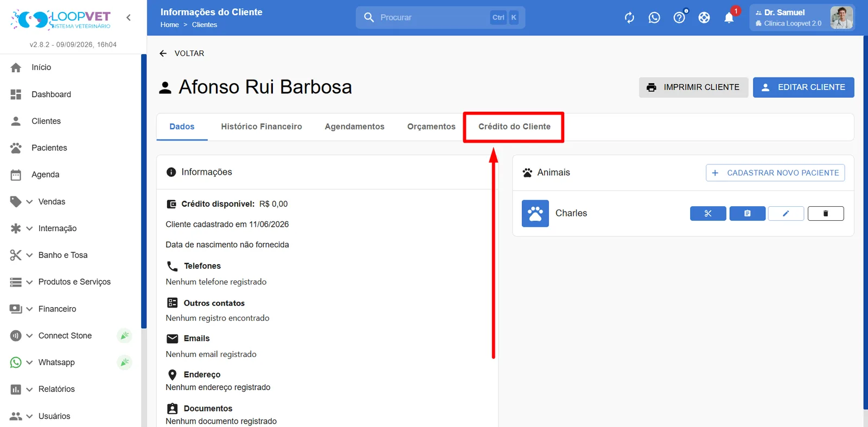Click the Agenda calendar icon
Image resolution: width=868 pixels, height=427 pixels.
click(x=16, y=175)
